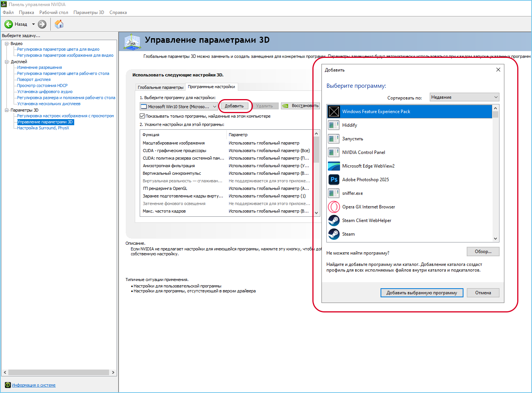The image size is (532, 393).
Task: Click the Forward arrow icon in toolbar
Action: (42, 24)
